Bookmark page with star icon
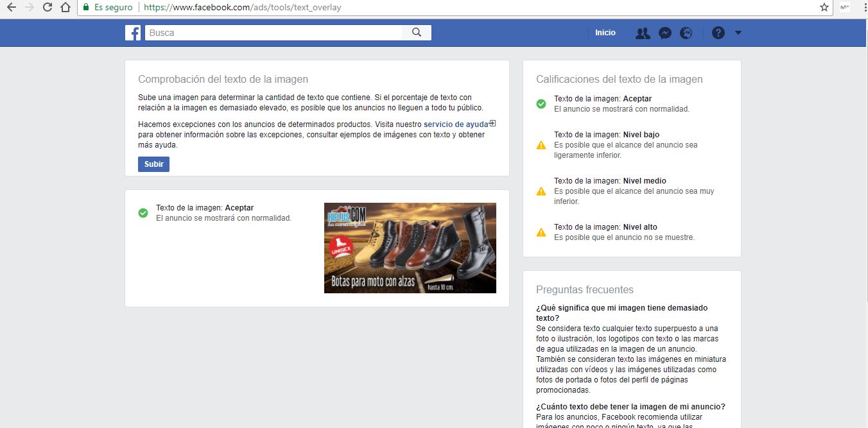This screenshot has width=868, height=428. click(x=824, y=8)
